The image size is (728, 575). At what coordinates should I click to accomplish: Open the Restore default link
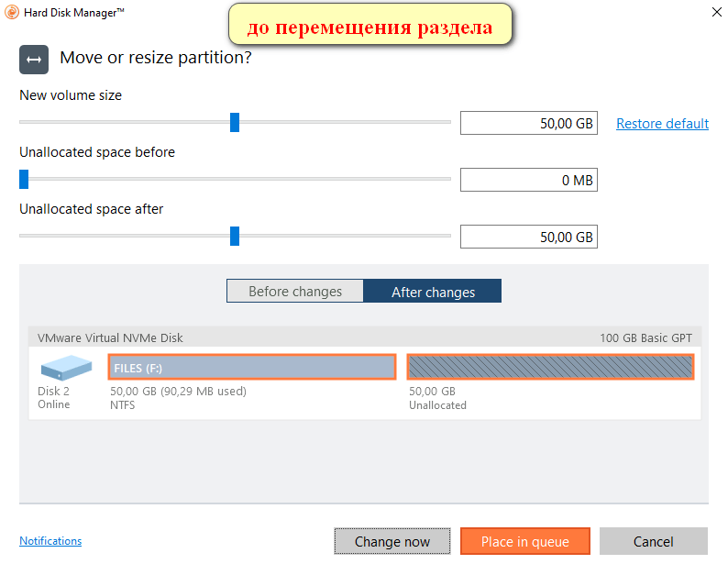(x=662, y=124)
